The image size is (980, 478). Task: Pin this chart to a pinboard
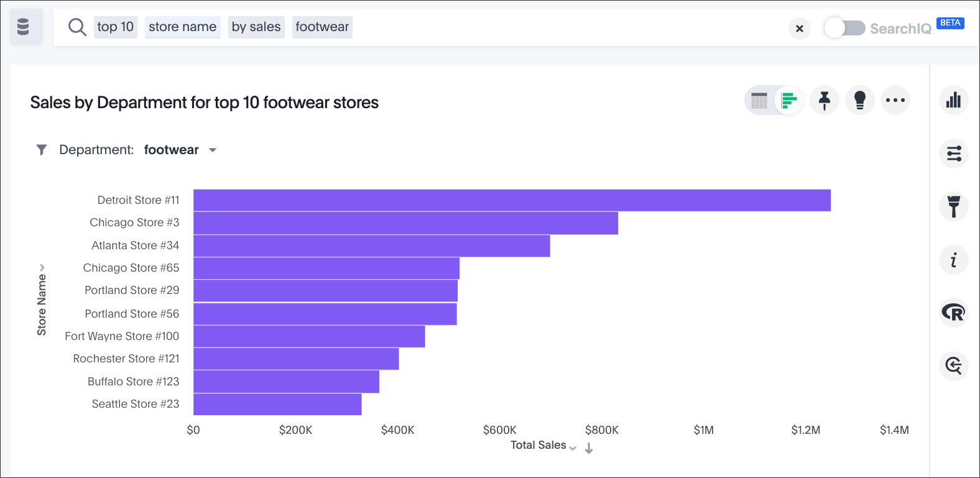click(825, 100)
